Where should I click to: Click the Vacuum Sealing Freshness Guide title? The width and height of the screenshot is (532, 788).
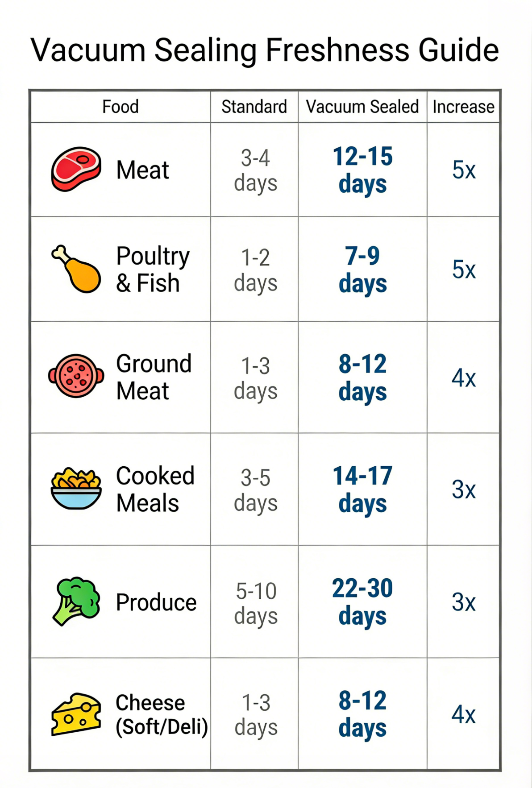264,50
